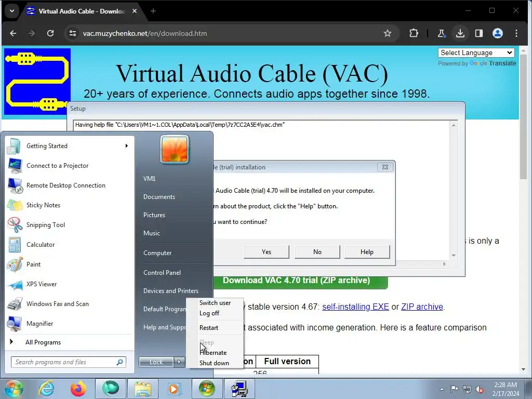The width and height of the screenshot is (532, 399).
Task: Click Help in installation dialog
Action: tap(367, 252)
